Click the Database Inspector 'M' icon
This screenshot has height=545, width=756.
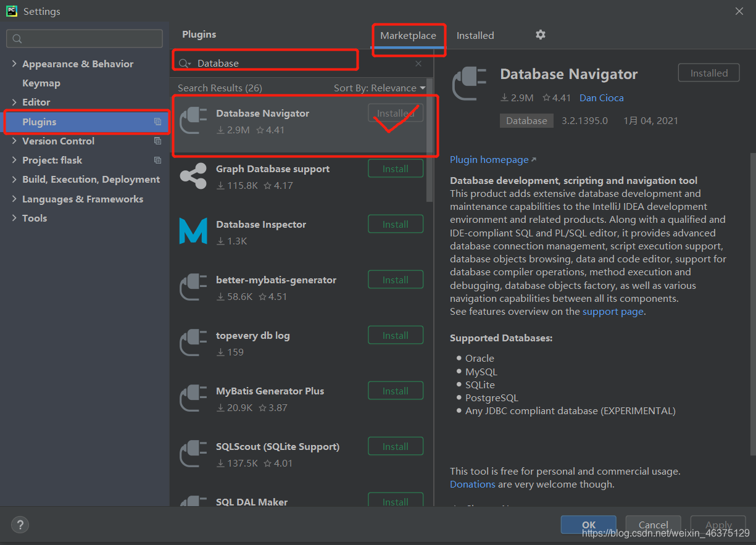[x=193, y=231]
